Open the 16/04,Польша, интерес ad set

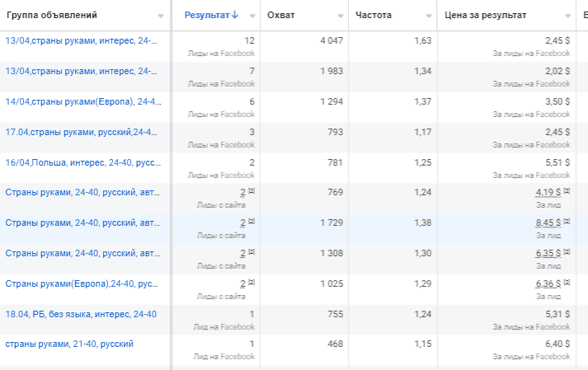[82, 162]
